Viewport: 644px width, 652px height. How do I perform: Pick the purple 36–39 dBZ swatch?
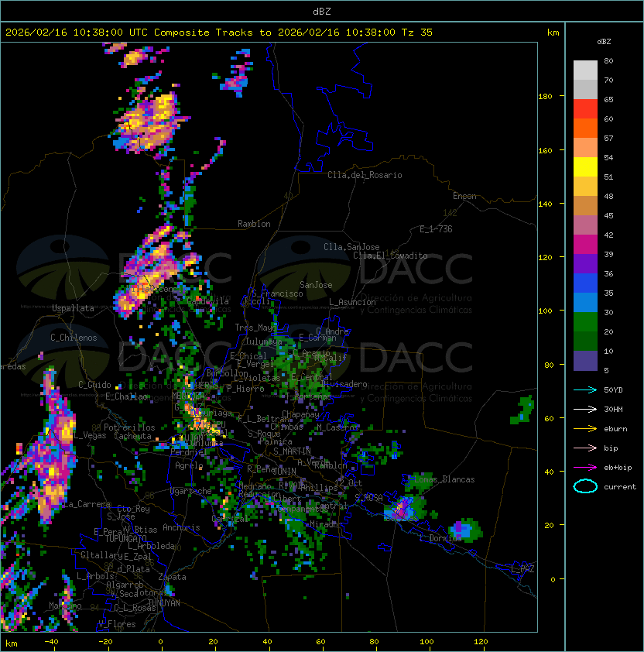tap(585, 264)
